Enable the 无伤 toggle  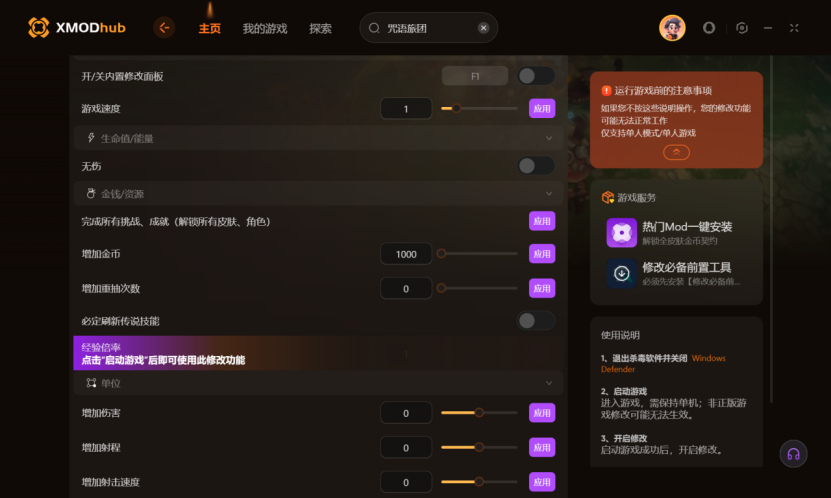click(x=536, y=166)
